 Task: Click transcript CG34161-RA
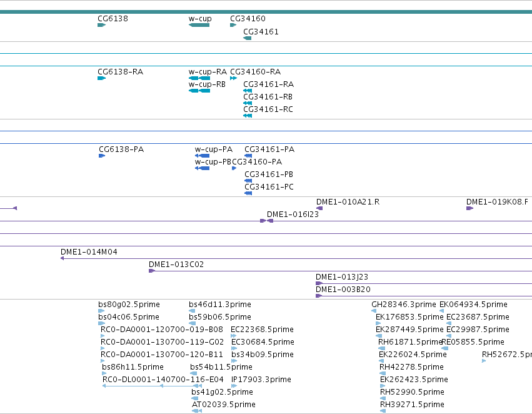coord(268,84)
